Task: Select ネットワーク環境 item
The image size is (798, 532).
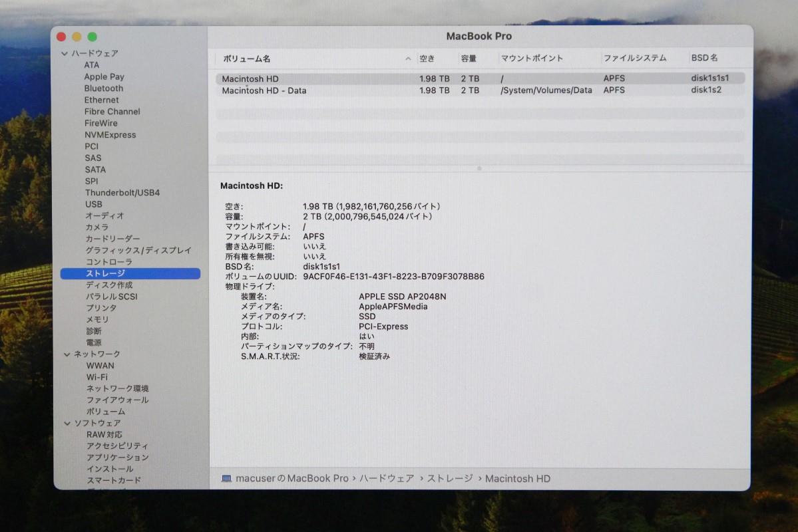Action: pyautogui.click(x=118, y=388)
